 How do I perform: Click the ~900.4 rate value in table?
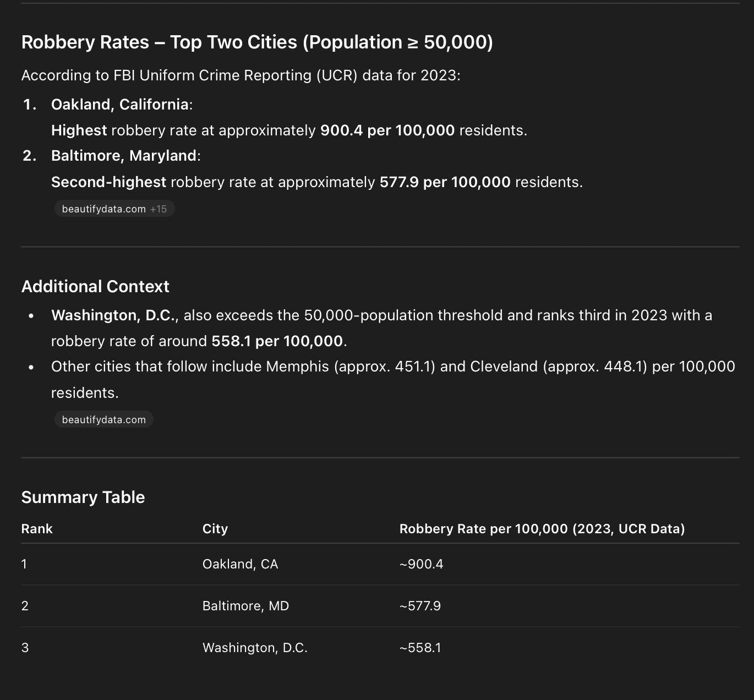(x=421, y=564)
